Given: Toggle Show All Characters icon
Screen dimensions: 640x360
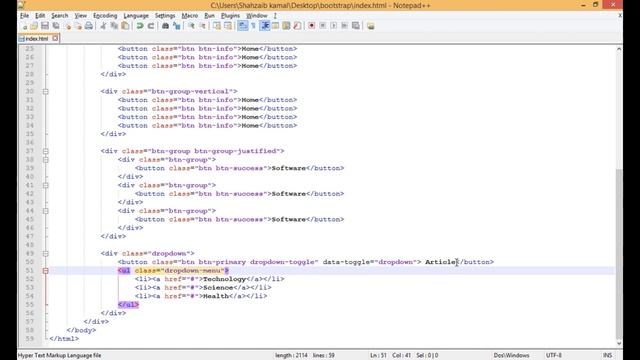Looking at the screenshot, I should (253, 26).
